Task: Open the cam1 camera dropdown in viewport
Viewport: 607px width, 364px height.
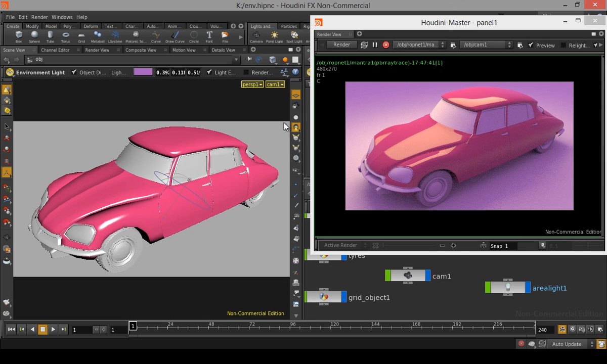Action: point(275,84)
